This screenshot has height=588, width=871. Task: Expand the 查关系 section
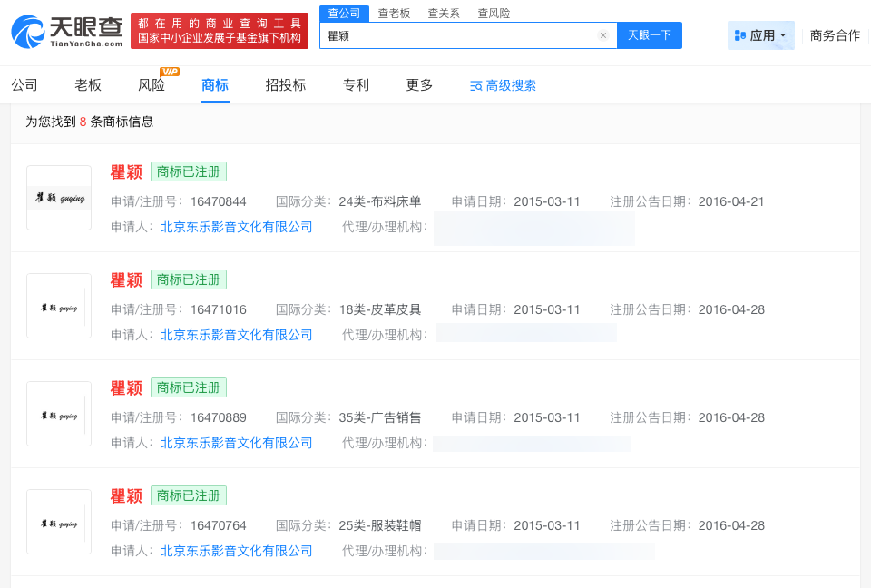coord(445,14)
